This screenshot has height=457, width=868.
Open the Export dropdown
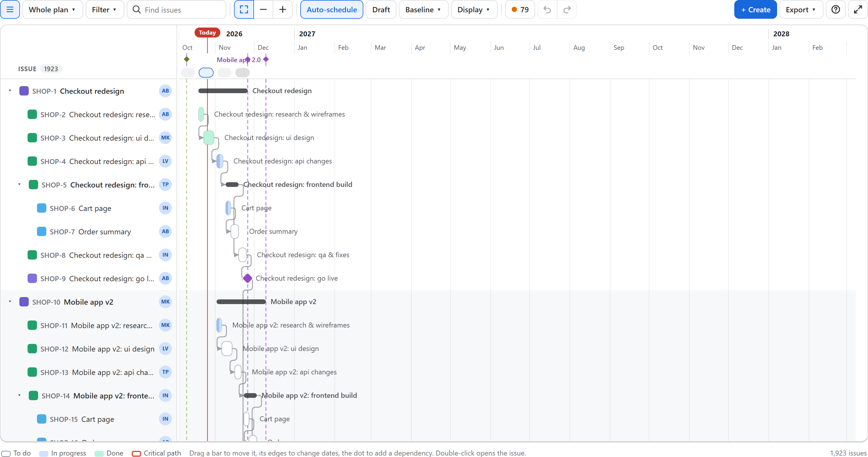[x=801, y=9]
